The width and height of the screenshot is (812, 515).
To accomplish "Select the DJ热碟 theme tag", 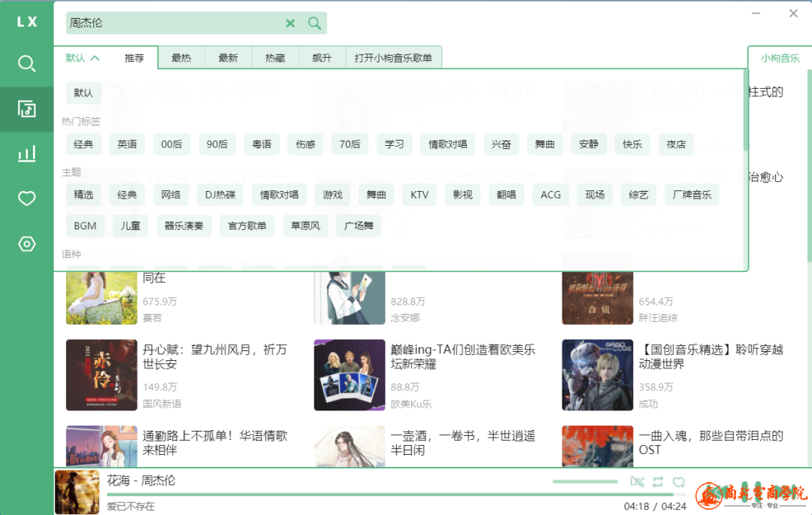I will point(220,195).
